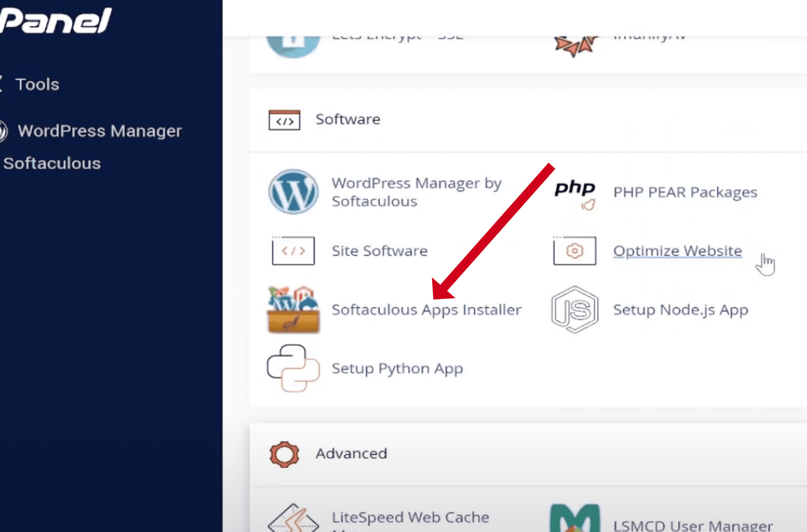Click the Site Software code icon

point(293,251)
